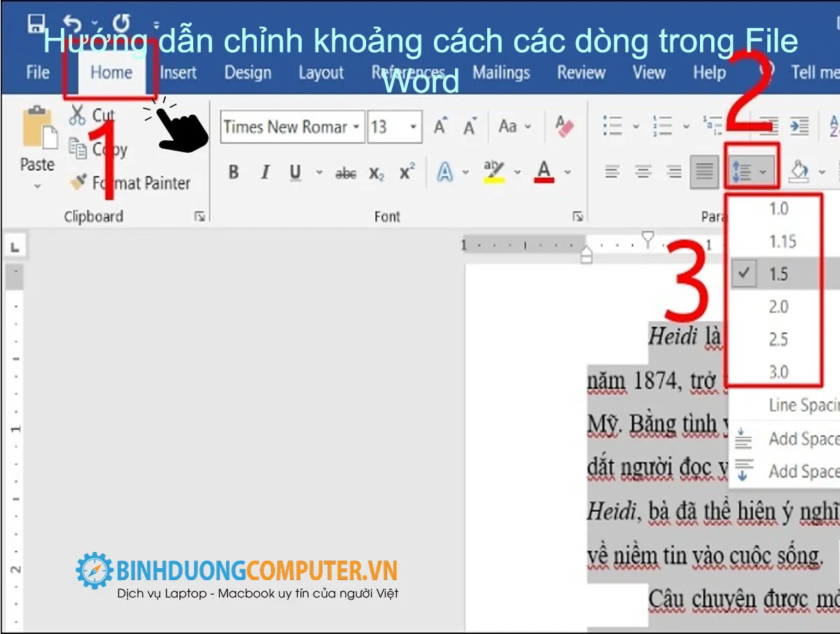Expand the Paste options arrow under Paste
Screen dimensions: 840x634
coord(37,186)
